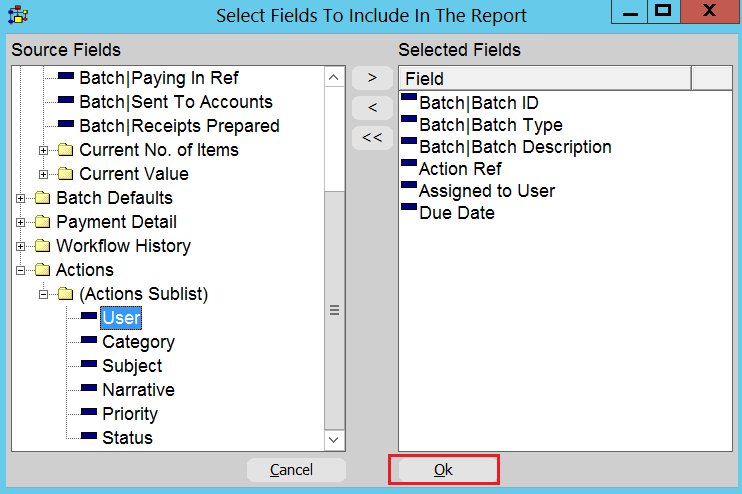
Task: Click folder icon of Current No. of Items
Action: pos(66,150)
